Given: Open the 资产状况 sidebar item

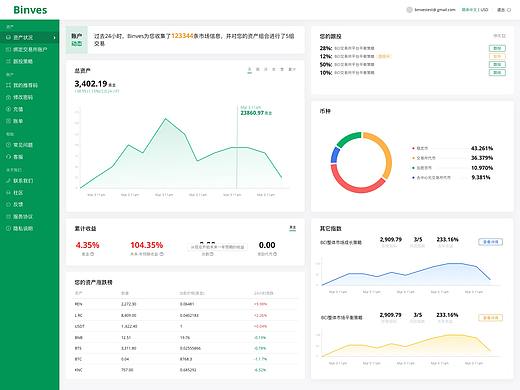Looking at the screenshot, I should point(30,37).
